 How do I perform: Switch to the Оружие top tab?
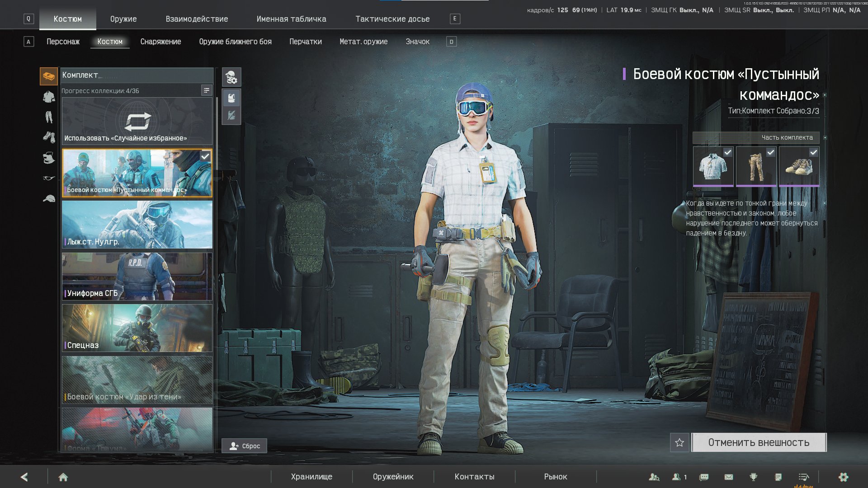pyautogui.click(x=123, y=19)
